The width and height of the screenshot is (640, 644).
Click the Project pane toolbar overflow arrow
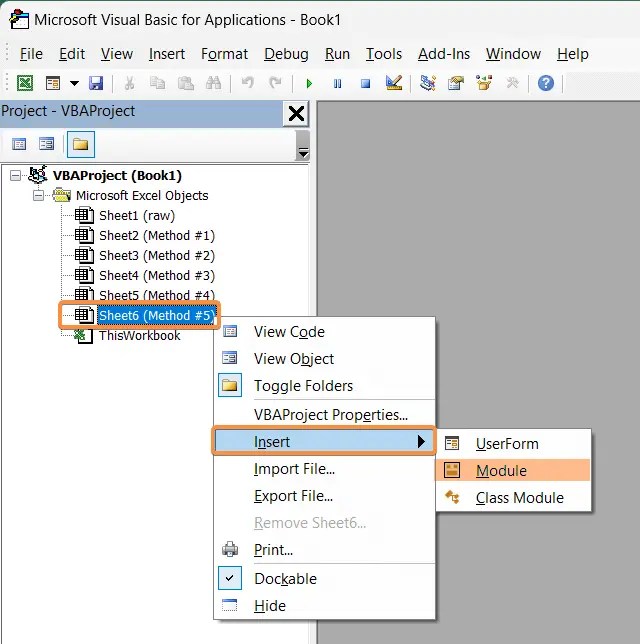(303, 145)
